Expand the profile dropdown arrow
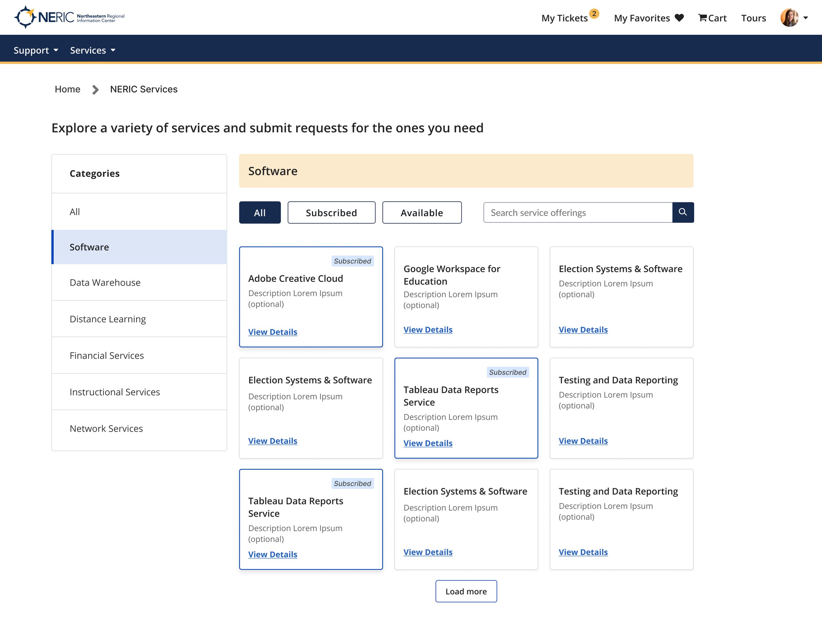The image size is (822, 644). coord(806,18)
